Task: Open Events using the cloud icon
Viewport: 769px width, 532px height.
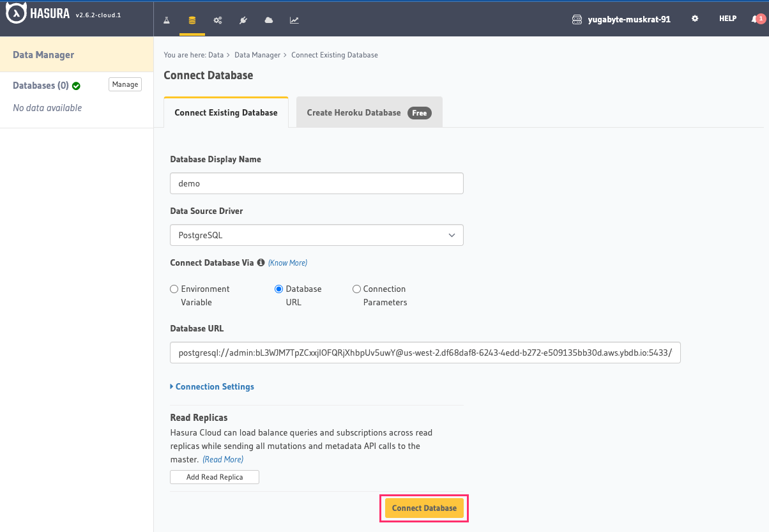Action: (x=268, y=20)
